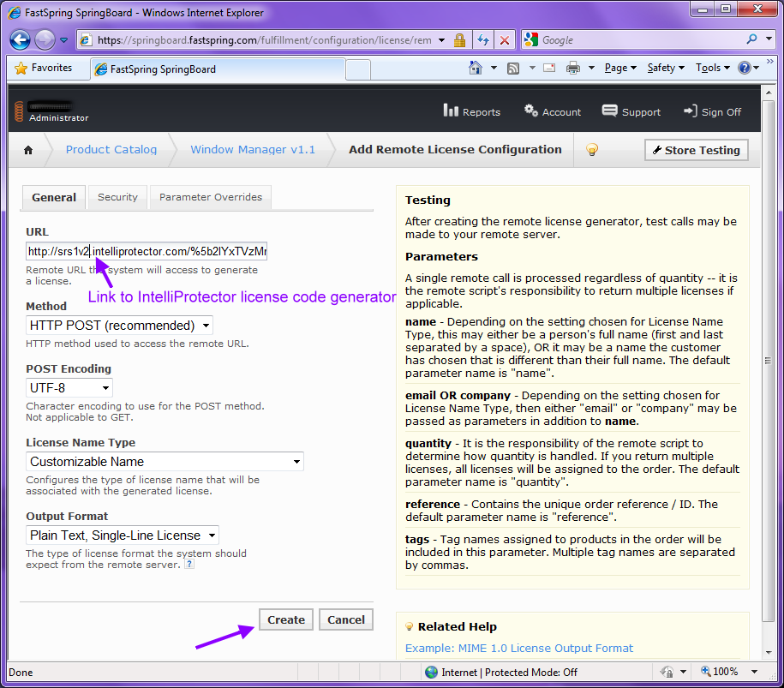The height and width of the screenshot is (688, 784).
Task: Open the POST Encoding dropdown
Action: [x=69, y=388]
